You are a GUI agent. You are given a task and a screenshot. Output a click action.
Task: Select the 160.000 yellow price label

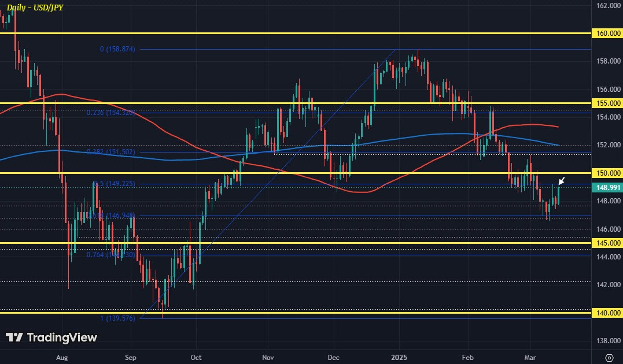[x=607, y=34]
